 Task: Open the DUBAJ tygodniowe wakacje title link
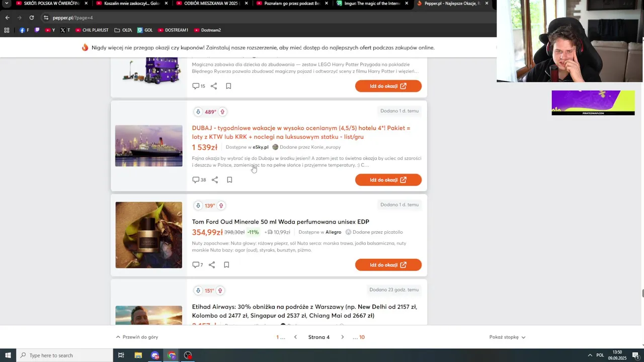(x=301, y=132)
